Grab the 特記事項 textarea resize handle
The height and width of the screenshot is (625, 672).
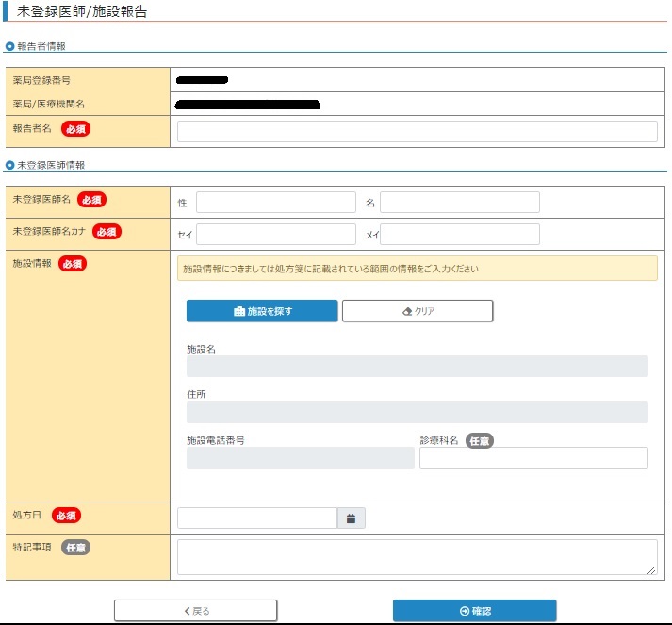coord(652,570)
